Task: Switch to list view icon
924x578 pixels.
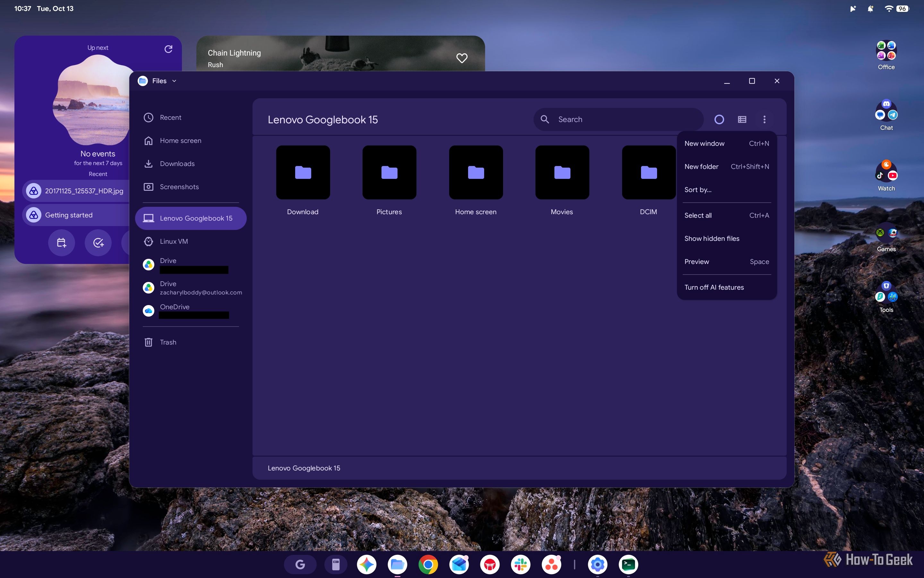Action: pos(742,120)
